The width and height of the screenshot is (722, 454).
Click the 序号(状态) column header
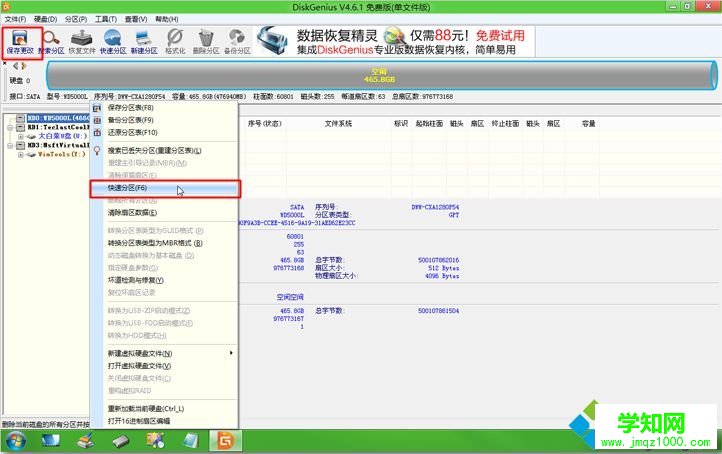pyautogui.click(x=264, y=123)
